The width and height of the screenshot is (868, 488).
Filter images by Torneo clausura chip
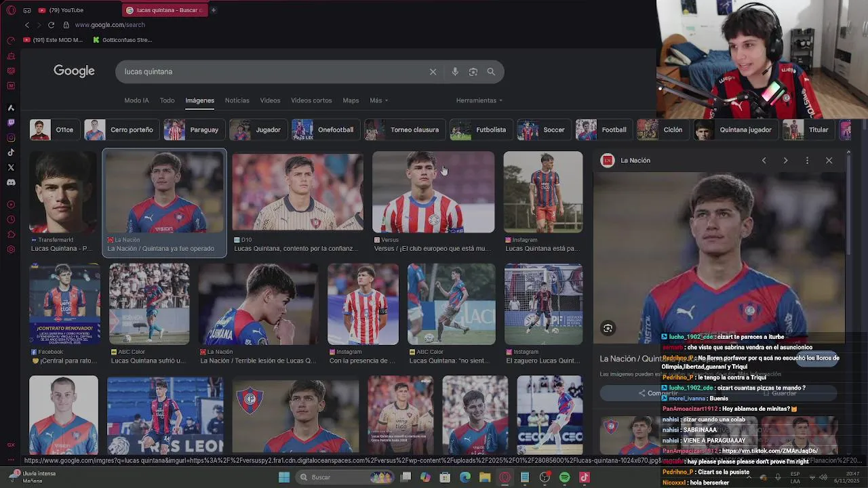[405, 129]
